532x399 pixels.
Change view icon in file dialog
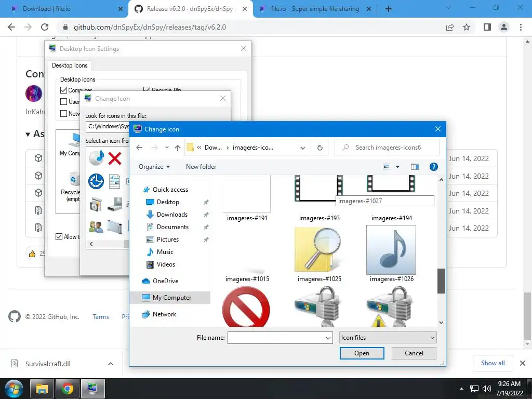click(386, 167)
